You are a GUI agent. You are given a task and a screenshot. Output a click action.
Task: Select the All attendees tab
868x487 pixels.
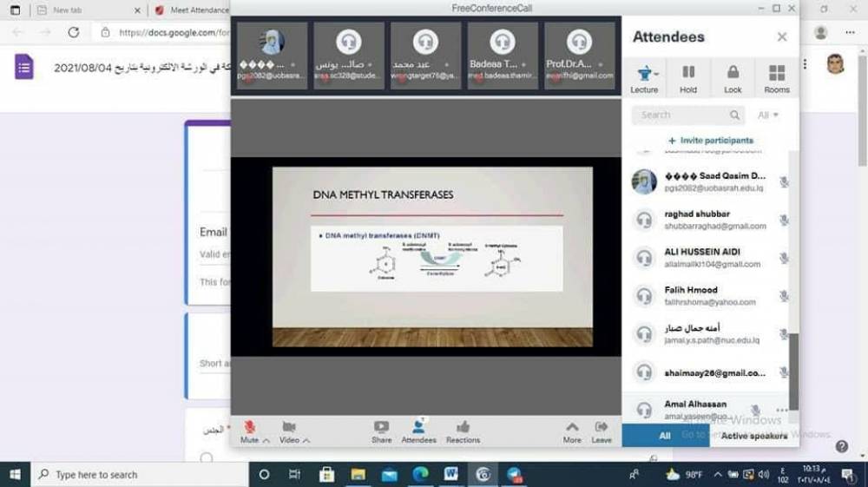coord(665,436)
